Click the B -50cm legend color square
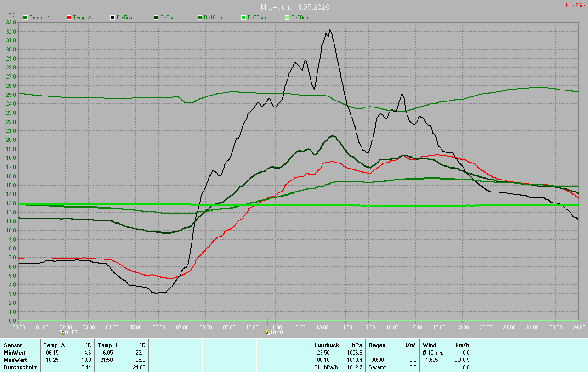 click(287, 17)
